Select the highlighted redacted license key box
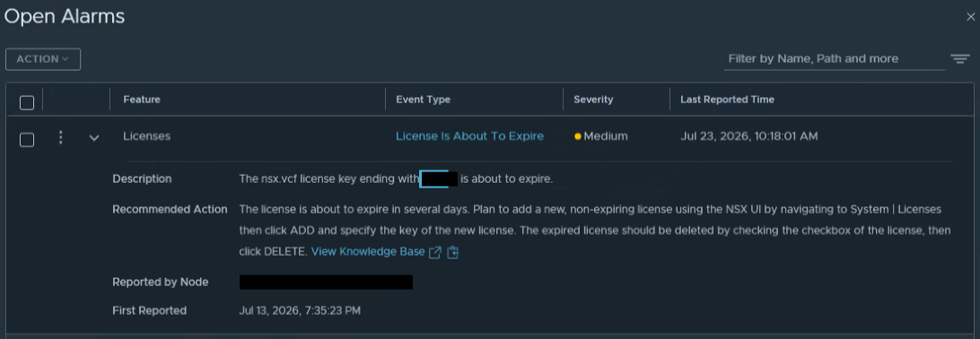This screenshot has width=980, height=339. (439, 178)
